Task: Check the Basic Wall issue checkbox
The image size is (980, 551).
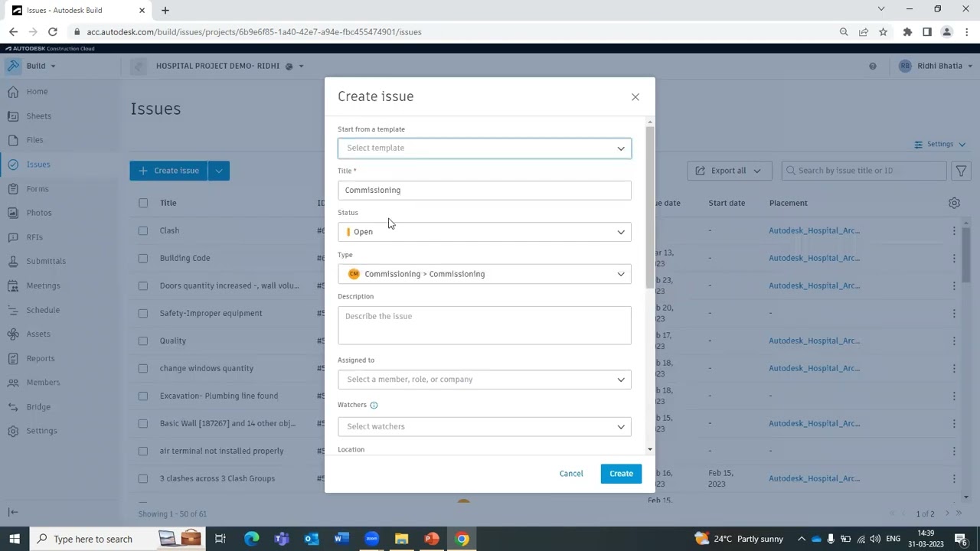Action: point(143,423)
